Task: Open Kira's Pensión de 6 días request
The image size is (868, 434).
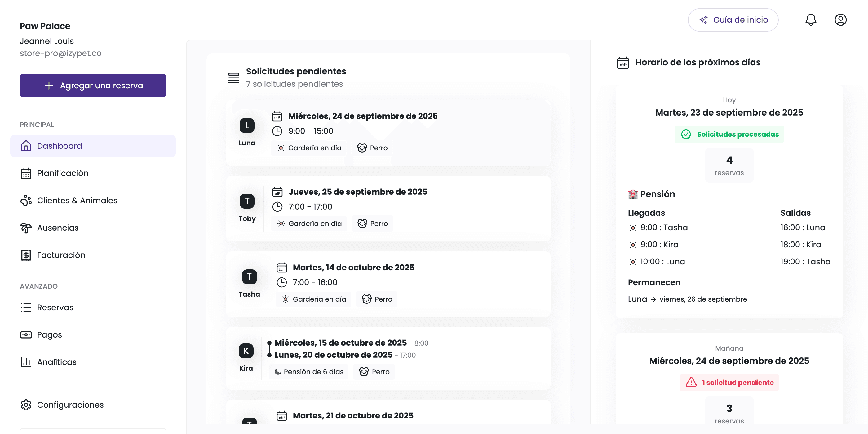Action: [x=388, y=358]
